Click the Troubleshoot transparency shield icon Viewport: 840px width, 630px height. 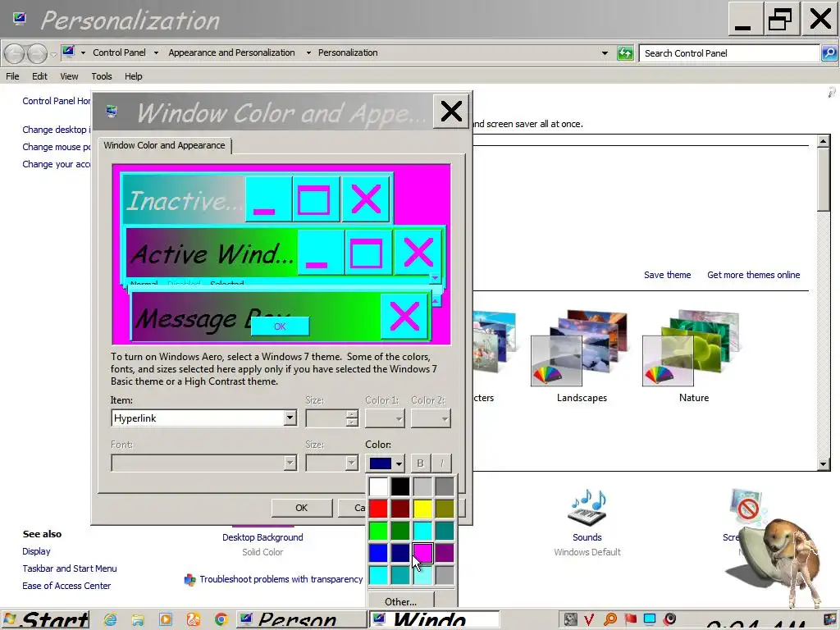coord(189,580)
